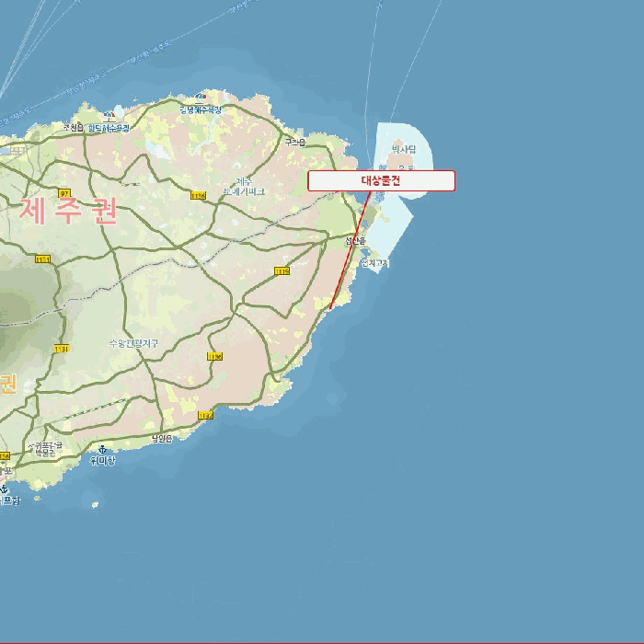This screenshot has height=644, width=644.
Task: Click the 섭지코지 place label
Action: (x=374, y=263)
